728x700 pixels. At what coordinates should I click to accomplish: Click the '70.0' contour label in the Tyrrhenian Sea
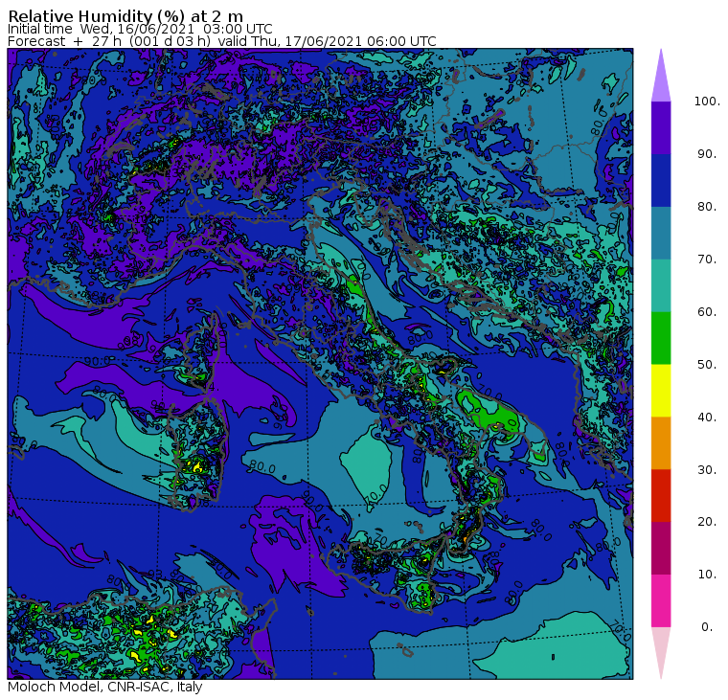click(x=377, y=495)
